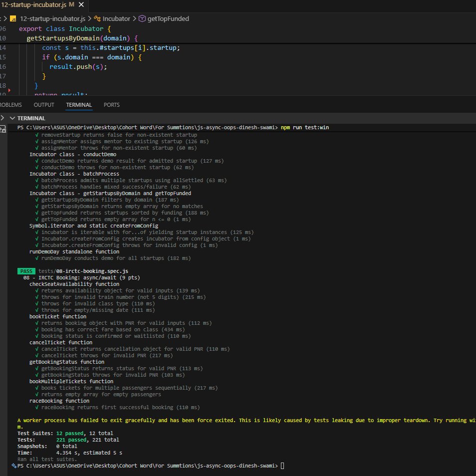Select the TERMINAL panel tab

coord(79,105)
